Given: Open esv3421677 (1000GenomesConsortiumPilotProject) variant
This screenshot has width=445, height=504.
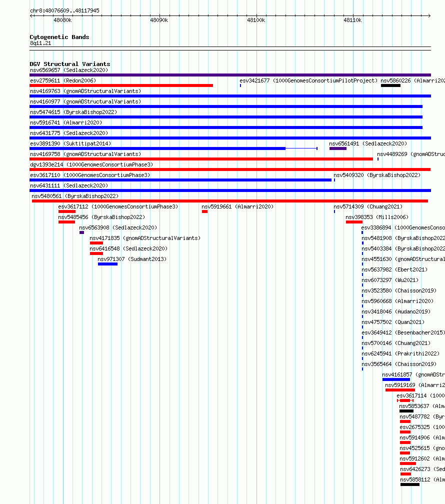Looking at the screenshot, I should (x=308, y=80).
